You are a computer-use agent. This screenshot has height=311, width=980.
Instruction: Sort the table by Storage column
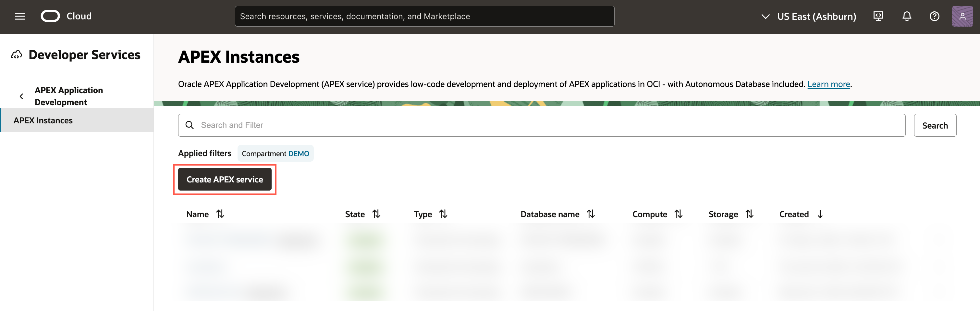(x=750, y=214)
